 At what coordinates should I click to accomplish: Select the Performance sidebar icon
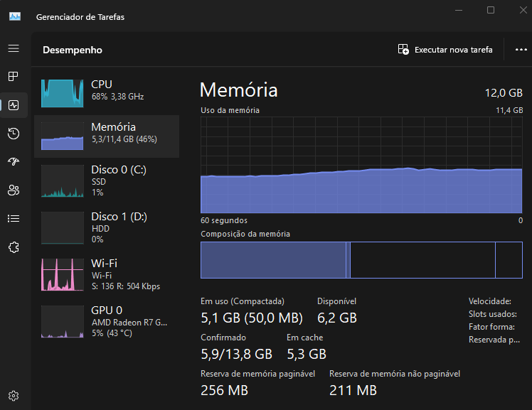[x=14, y=105]
